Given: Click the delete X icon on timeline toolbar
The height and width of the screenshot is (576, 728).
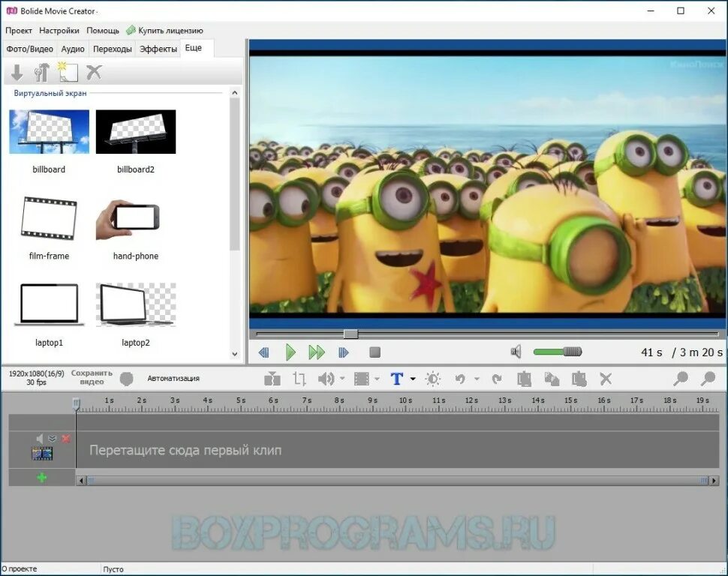Looking at the screenshot, I should click(606, 379).
